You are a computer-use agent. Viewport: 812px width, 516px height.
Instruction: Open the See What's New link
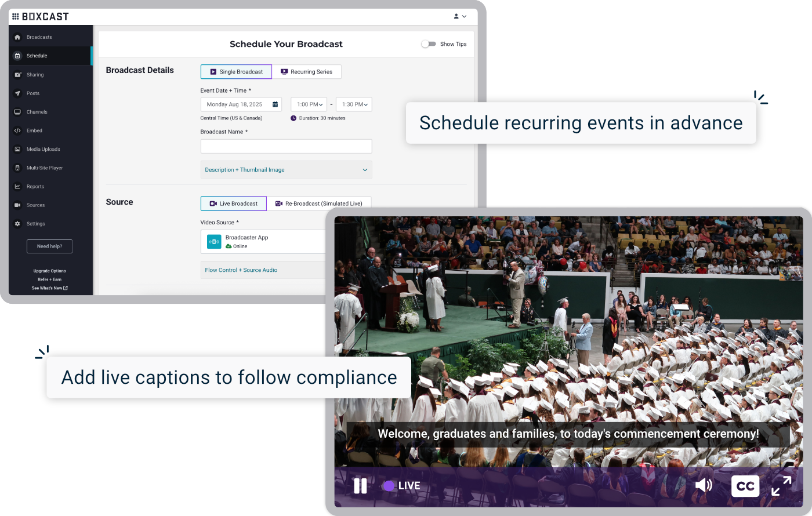(x=49, y=288)
